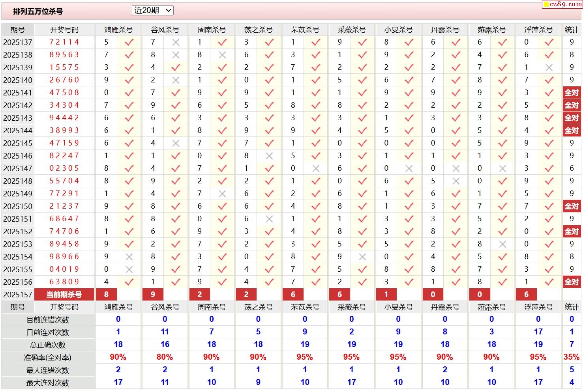Click the 鸿雁 cross mark in row 2025155
583x392 pixels.
click(x=129, y=270)
